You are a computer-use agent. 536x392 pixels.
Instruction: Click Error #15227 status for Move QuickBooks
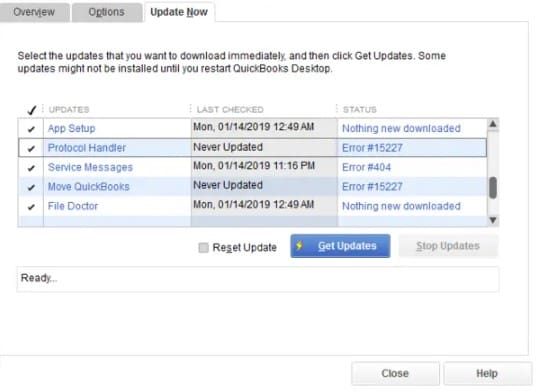372,187
